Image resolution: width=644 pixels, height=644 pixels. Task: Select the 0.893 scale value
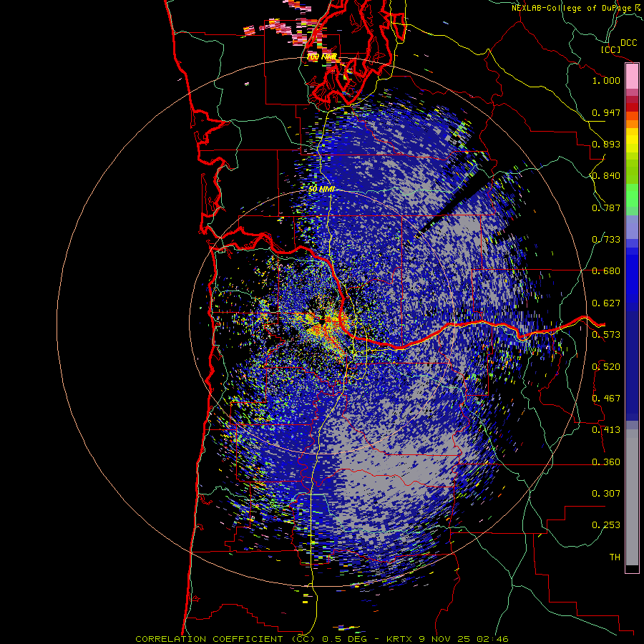click(606, 144)
